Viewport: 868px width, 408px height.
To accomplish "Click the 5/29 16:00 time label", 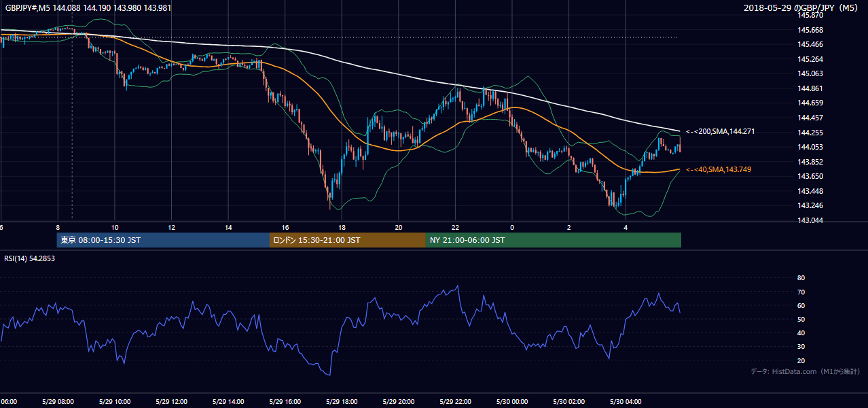I will tap(285, 401).
